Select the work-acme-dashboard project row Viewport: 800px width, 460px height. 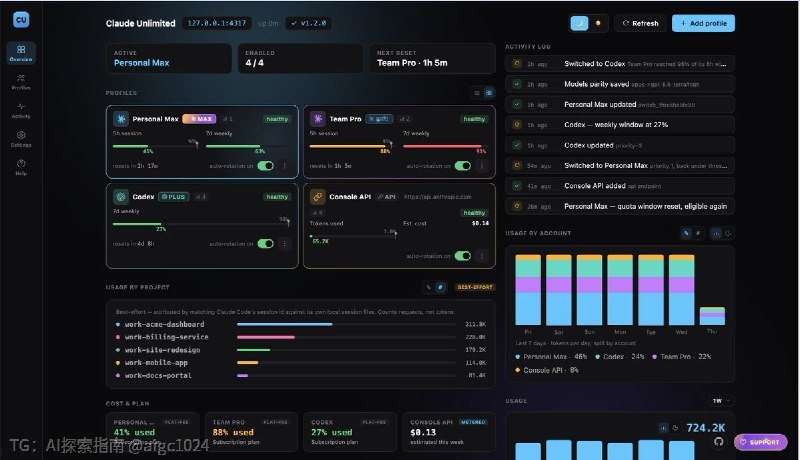pyautogui.click(x=301, y=324)
